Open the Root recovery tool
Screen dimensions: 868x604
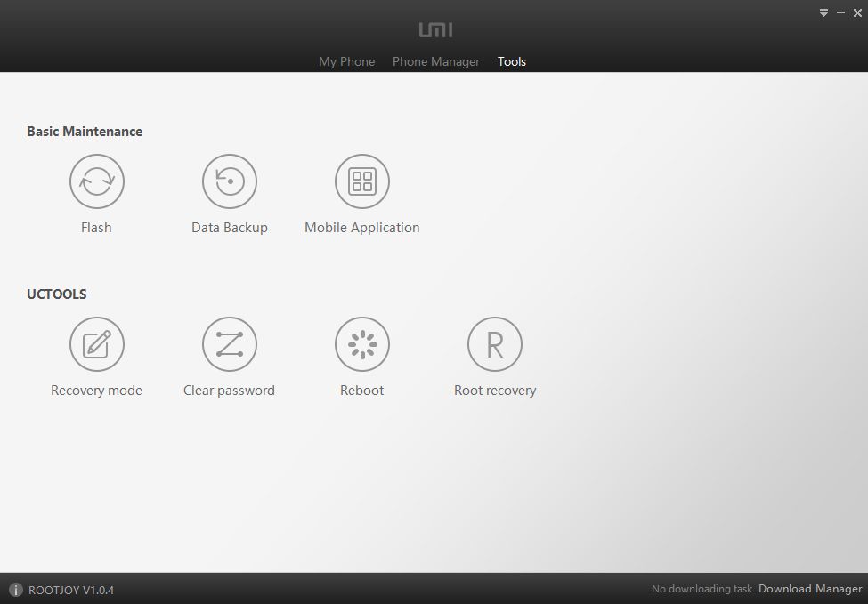click(x=495, y=344)
